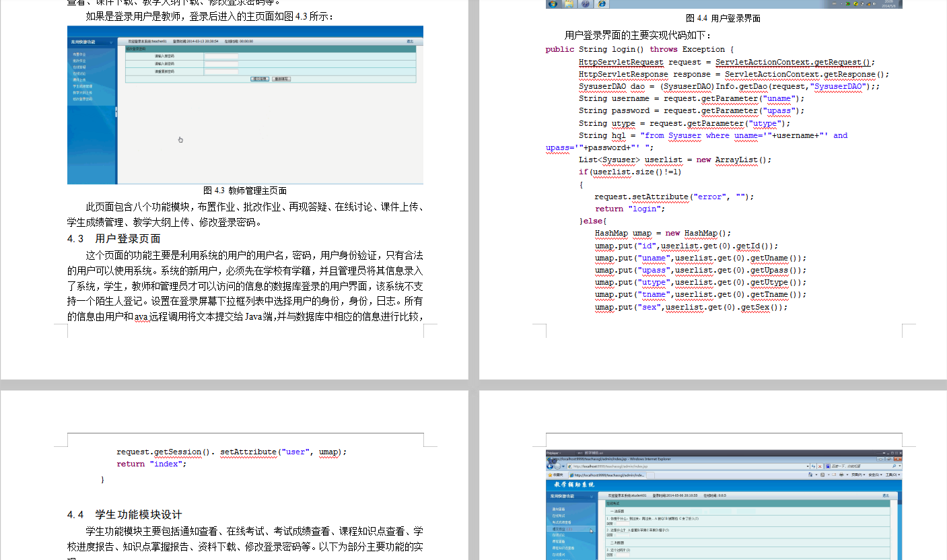Click the IE back button in the student page screenshot

coord(550,466)
